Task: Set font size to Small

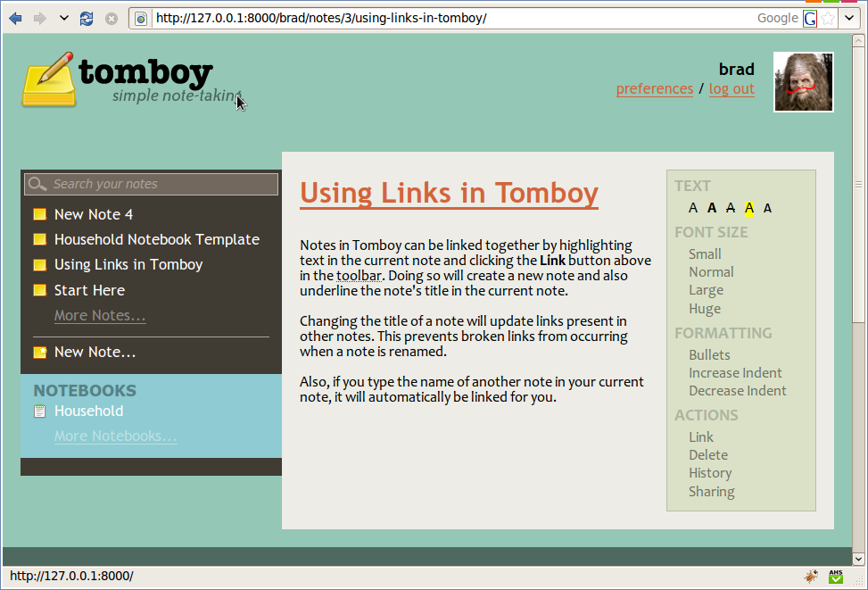Action: click(705, 254)
